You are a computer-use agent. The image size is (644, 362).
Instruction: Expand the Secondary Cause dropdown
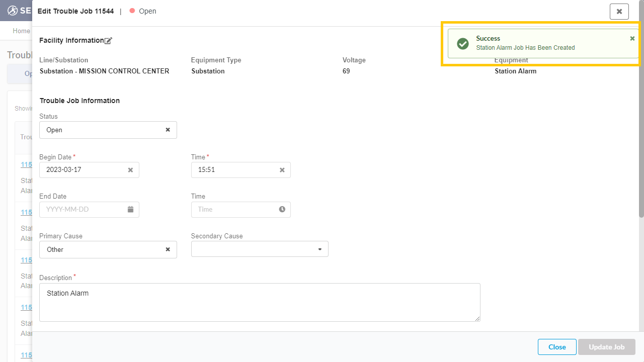coord(319,249)
